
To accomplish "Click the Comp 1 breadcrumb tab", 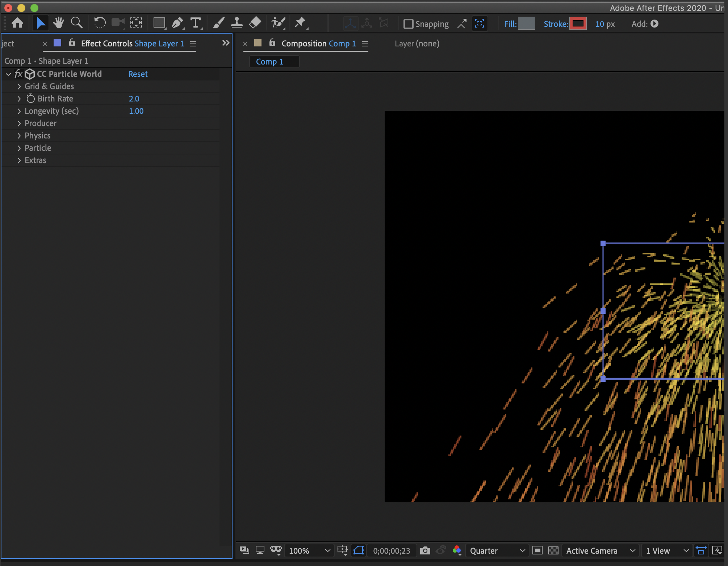I will (x=274, y=62).
